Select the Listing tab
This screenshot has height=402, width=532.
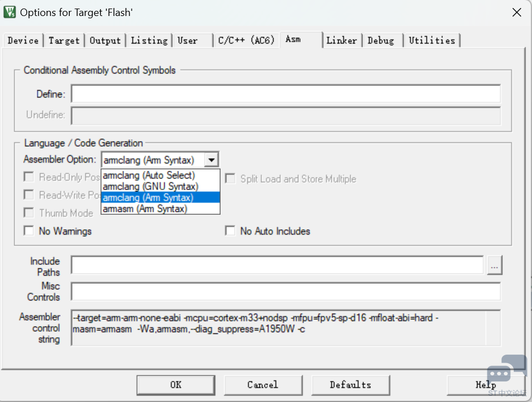pyautogui.click(x=149, y=41)
